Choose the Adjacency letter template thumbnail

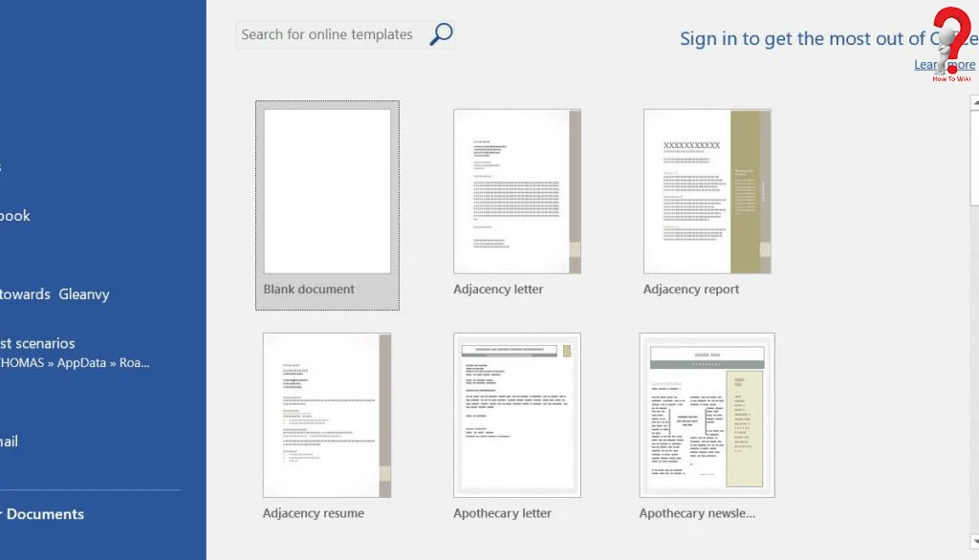click(x=516, y=191)
